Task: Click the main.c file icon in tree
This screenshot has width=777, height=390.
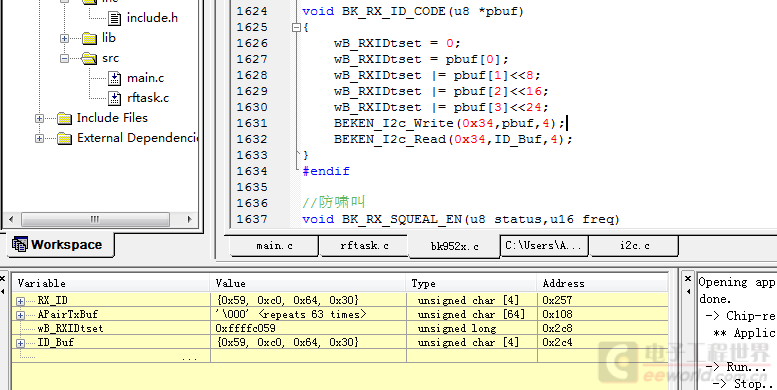Action: 114,78
